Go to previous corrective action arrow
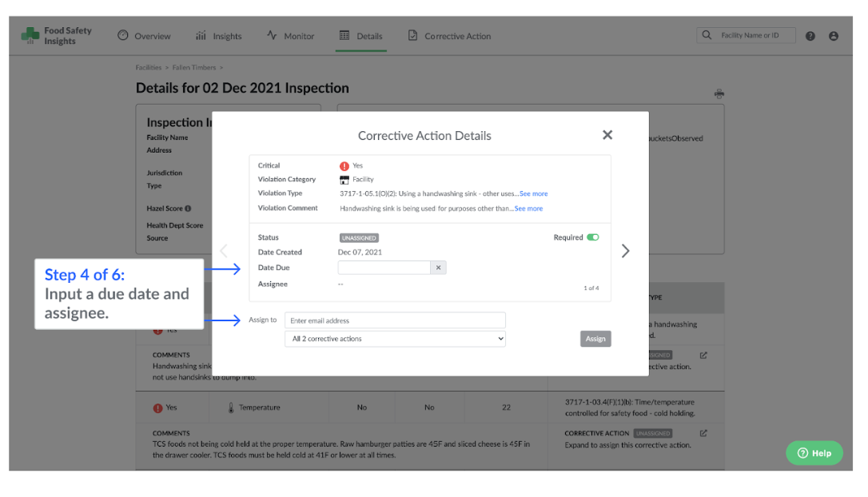The height and width of the screenshot is (497, 868). (223, 251)
